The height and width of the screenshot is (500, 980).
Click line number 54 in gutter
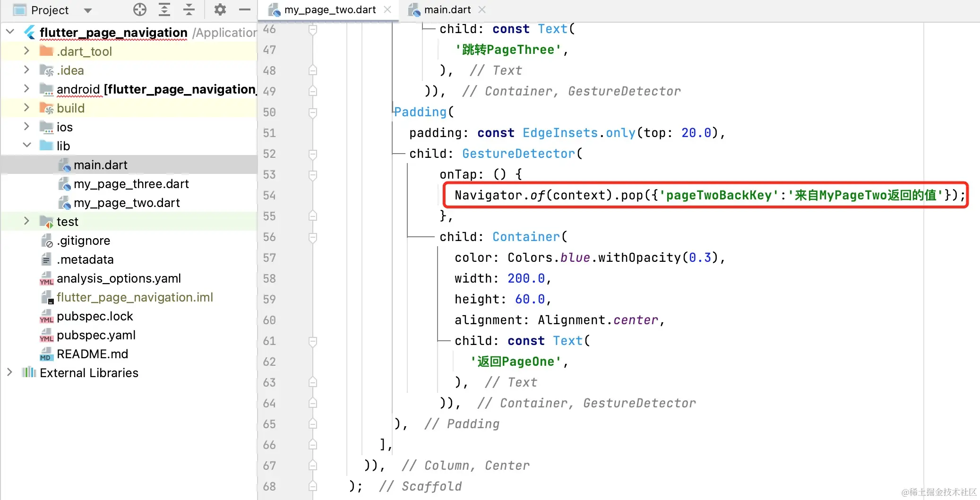(x=269, y=195)
